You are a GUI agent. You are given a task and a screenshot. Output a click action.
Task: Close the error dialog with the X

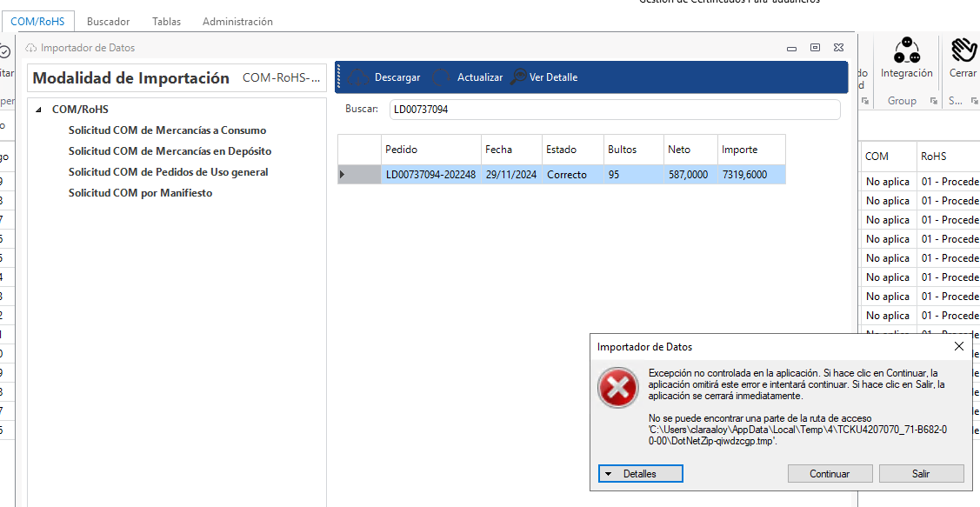click(x=958, y=346)
